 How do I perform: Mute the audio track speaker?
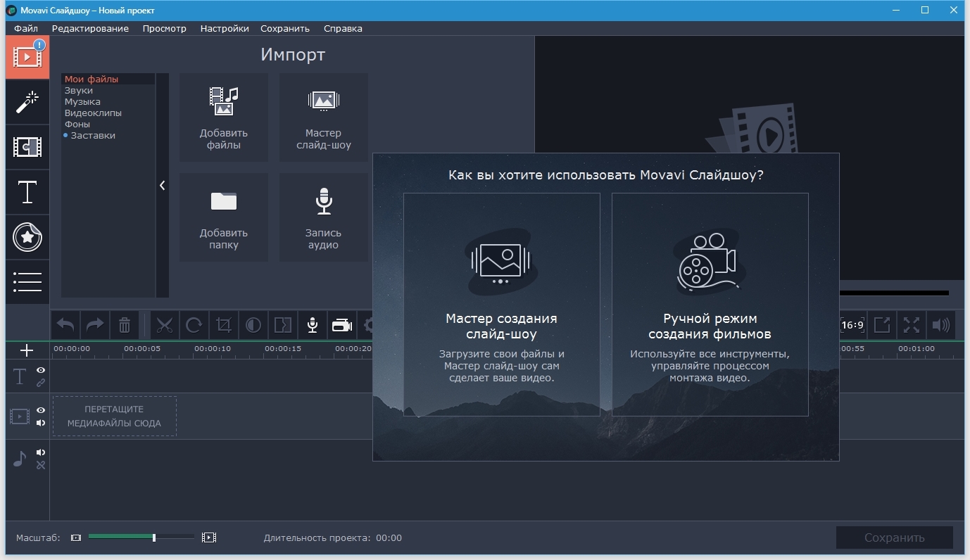tap(41, 452)
